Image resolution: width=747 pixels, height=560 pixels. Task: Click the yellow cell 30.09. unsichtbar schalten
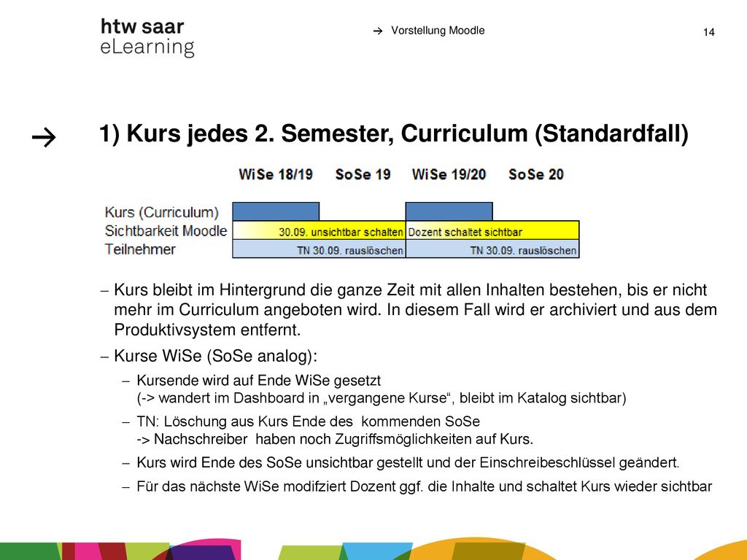point(320,230)
